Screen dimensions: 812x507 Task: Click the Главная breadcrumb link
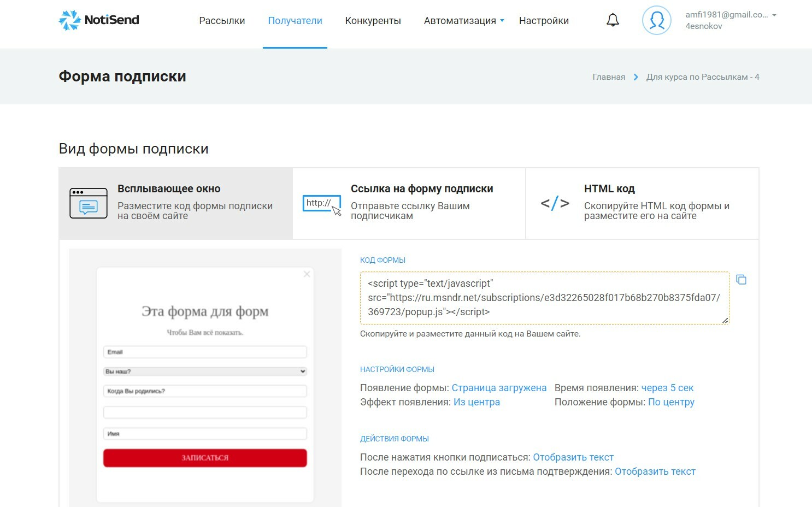(x=609, y=77)
